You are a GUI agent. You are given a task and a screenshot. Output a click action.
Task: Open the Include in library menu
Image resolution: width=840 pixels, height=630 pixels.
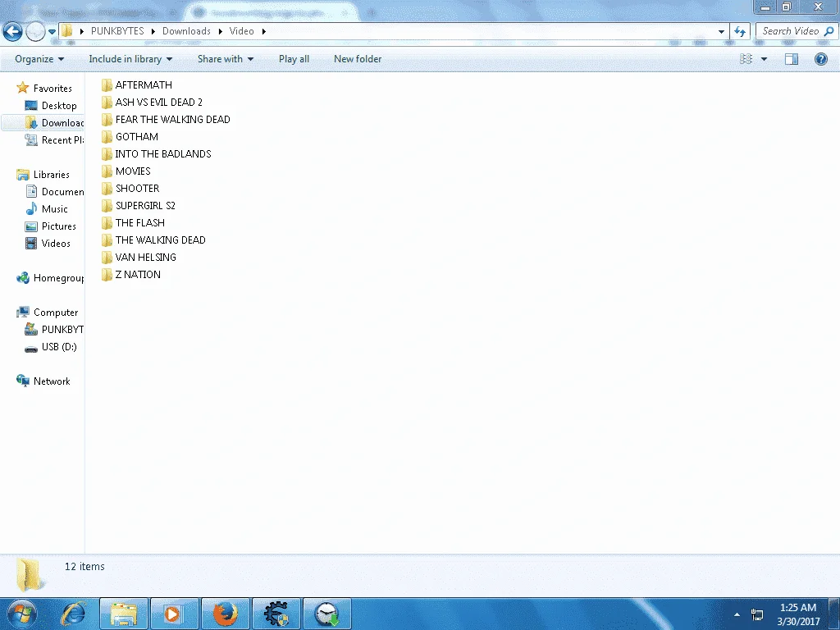(x=130, y=59)
